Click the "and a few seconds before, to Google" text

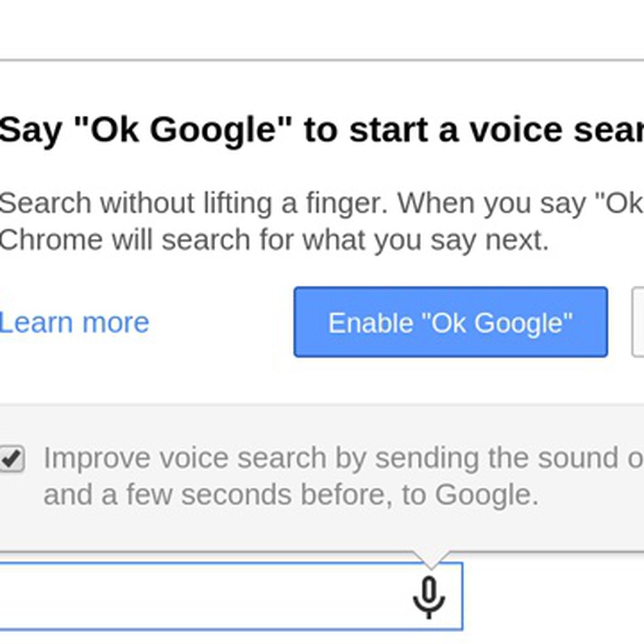click(x=291, y=495)
